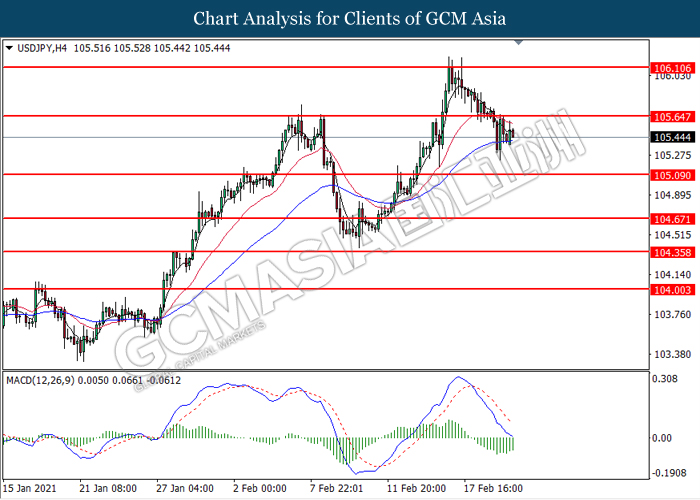Viewport: 700px width, 500px height.
Task: Open the USDJPY,H4 symbol dropdown arrow
Action: coord(9,48)
